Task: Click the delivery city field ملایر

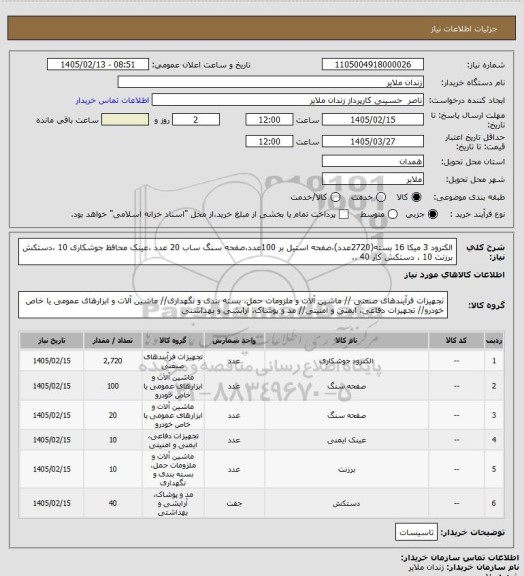Action: 373,179
